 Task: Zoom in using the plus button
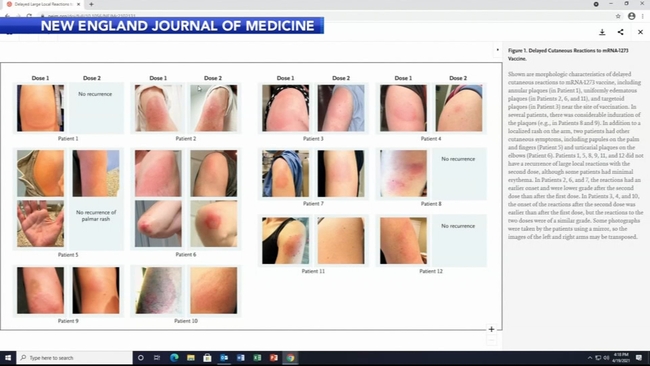click(x=491, y=329)
